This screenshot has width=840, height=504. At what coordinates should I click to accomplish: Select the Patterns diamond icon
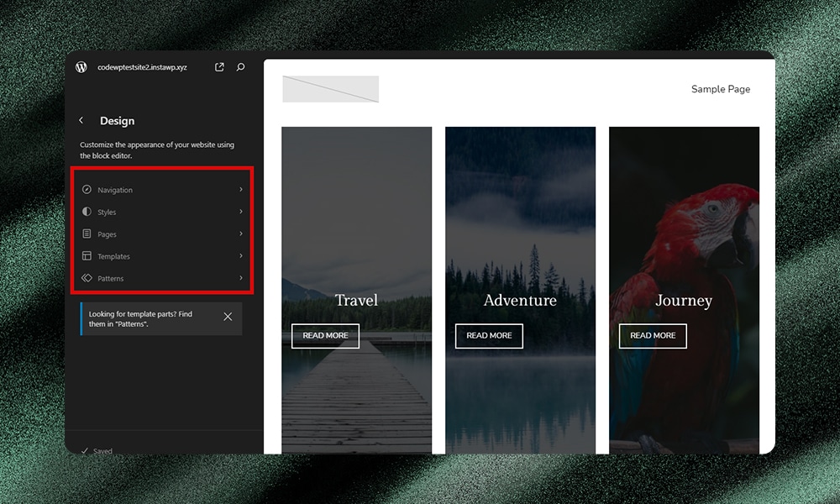pyautogui.click(x=87, y=278)
